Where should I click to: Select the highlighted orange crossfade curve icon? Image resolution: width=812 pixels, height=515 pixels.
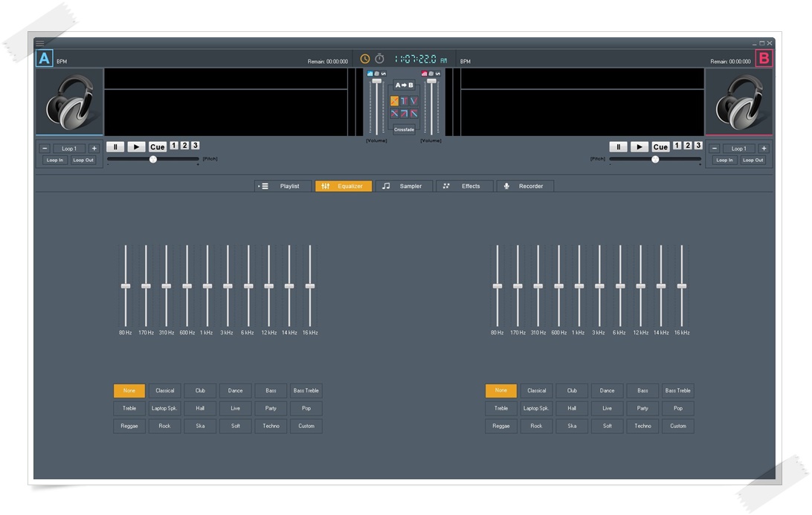(395, 101)
